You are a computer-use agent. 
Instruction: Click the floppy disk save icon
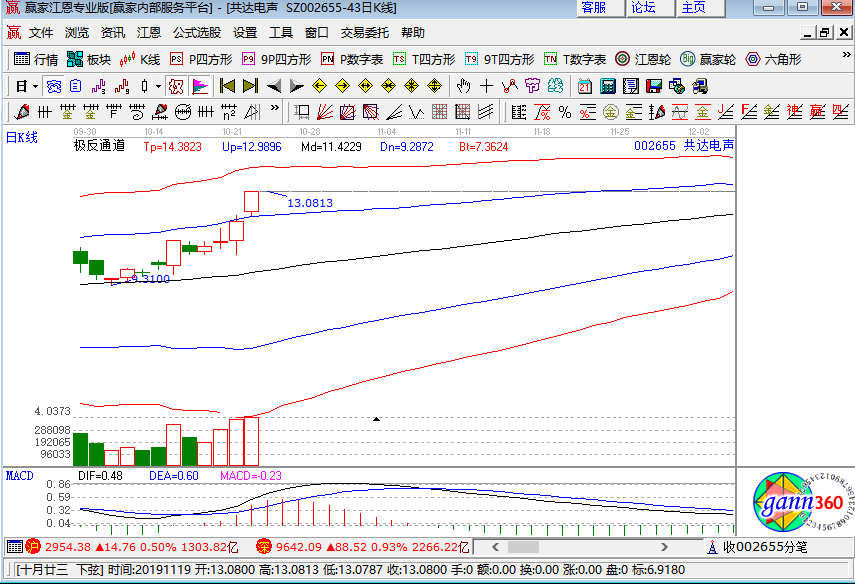click(x=653, y=86)
